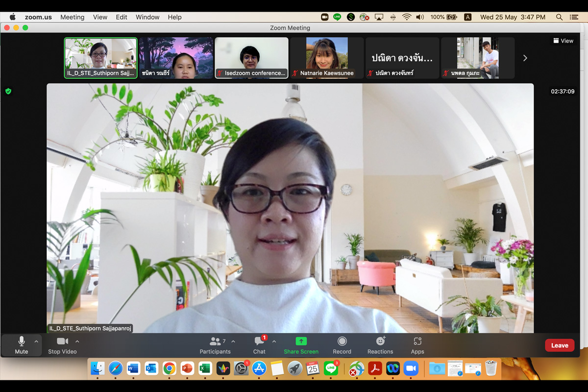
Task: Stop Video camera toggle
Action: point(62,345)
